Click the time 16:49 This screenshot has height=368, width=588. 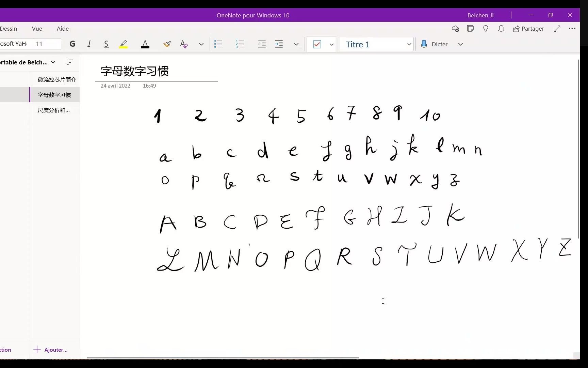(149, 86)
